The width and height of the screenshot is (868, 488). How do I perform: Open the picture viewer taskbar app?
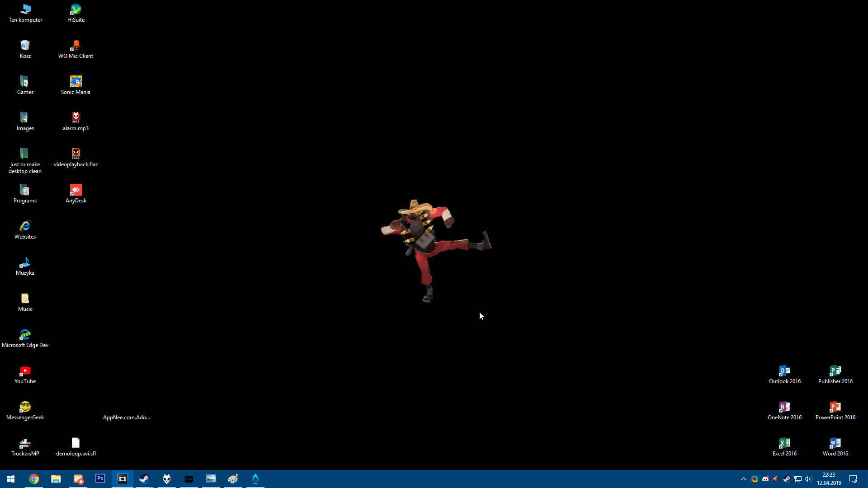pos(211,479)
